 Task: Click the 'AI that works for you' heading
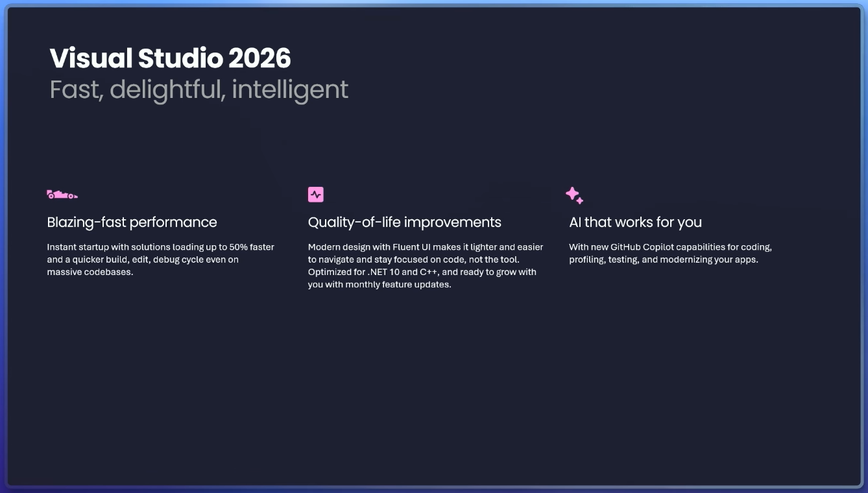(x=635, y=222)
